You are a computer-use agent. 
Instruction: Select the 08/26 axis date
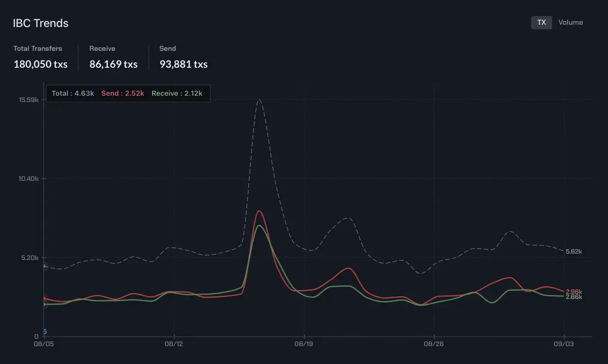point(432,344)
